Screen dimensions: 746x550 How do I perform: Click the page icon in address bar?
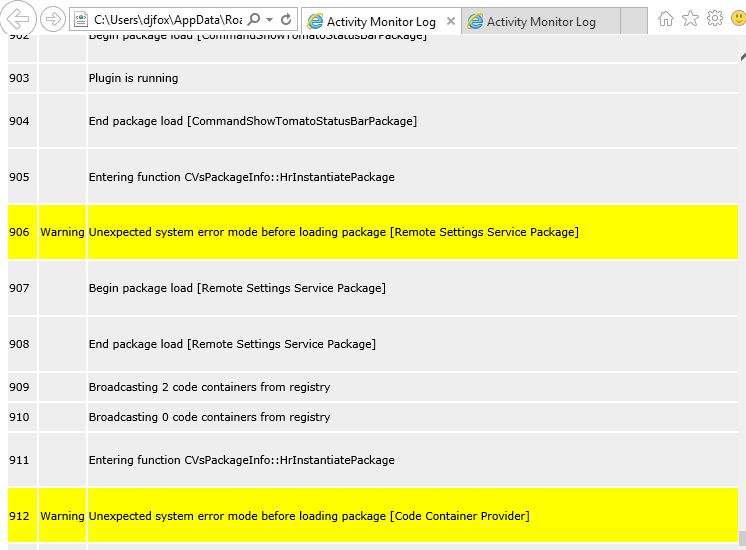(x=81, y=20)
